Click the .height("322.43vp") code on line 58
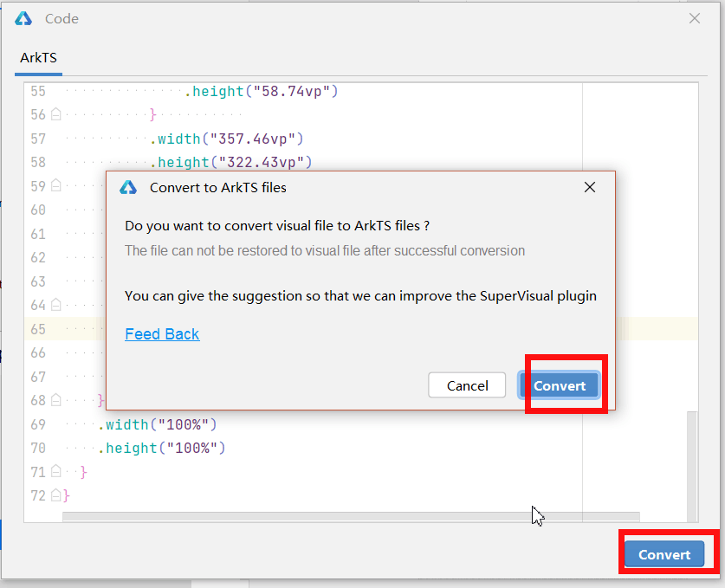The image size is (725, 588). [231, 162]
